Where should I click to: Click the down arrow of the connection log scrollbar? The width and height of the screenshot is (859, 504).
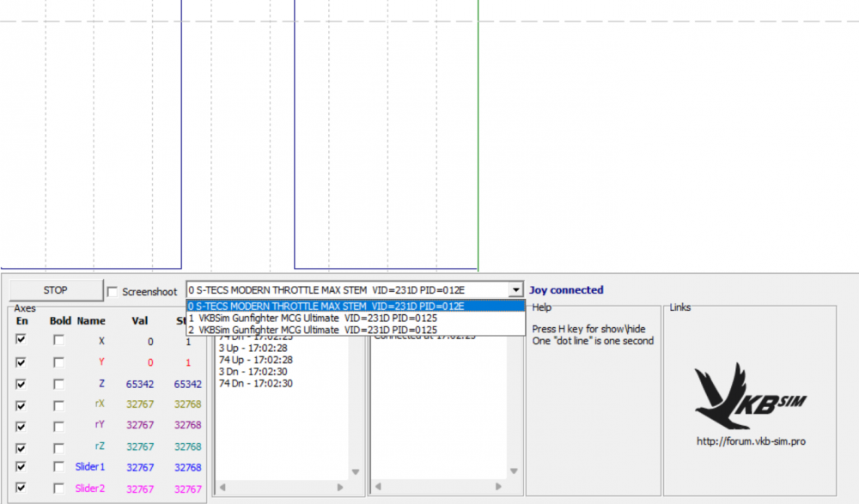[x=514, y=471]
